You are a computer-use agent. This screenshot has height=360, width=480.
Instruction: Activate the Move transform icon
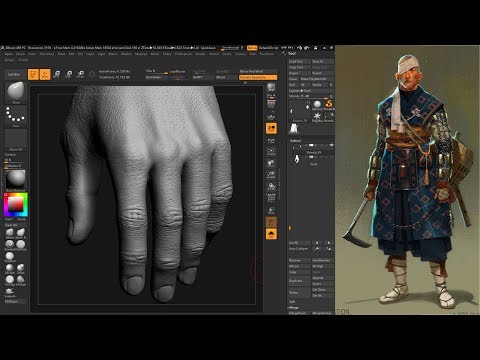click(57, 74)
